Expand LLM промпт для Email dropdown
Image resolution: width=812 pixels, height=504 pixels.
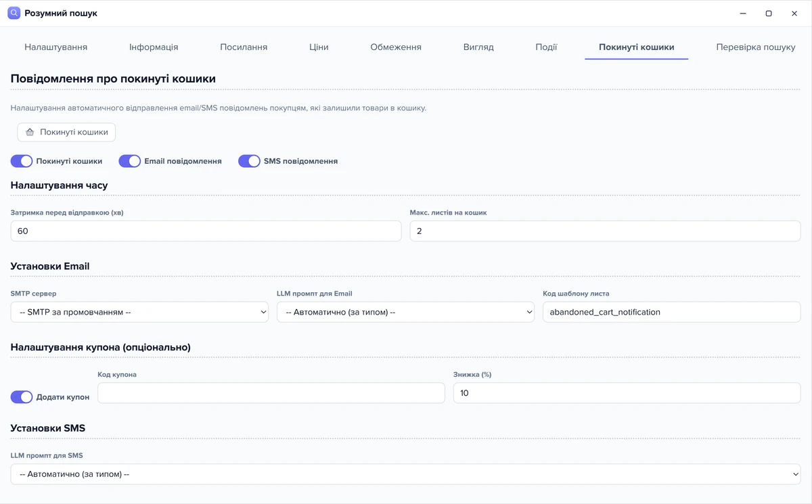pos(405,312)
